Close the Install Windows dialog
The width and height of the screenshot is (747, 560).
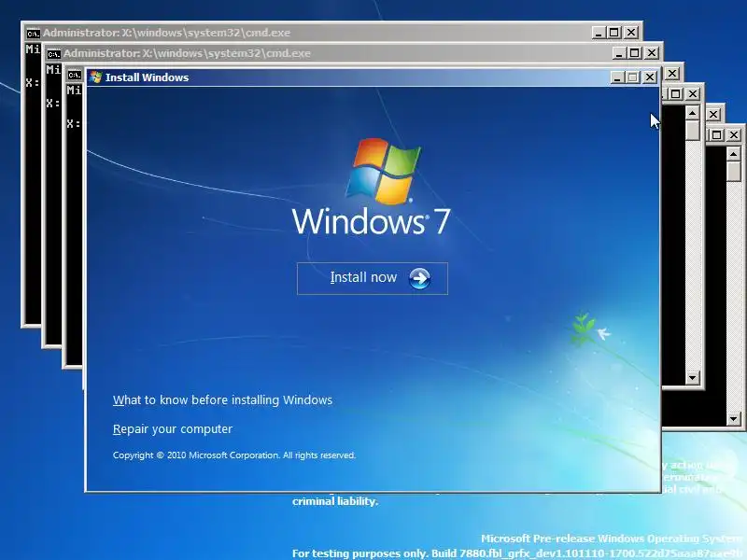click(x=650, y=77)
